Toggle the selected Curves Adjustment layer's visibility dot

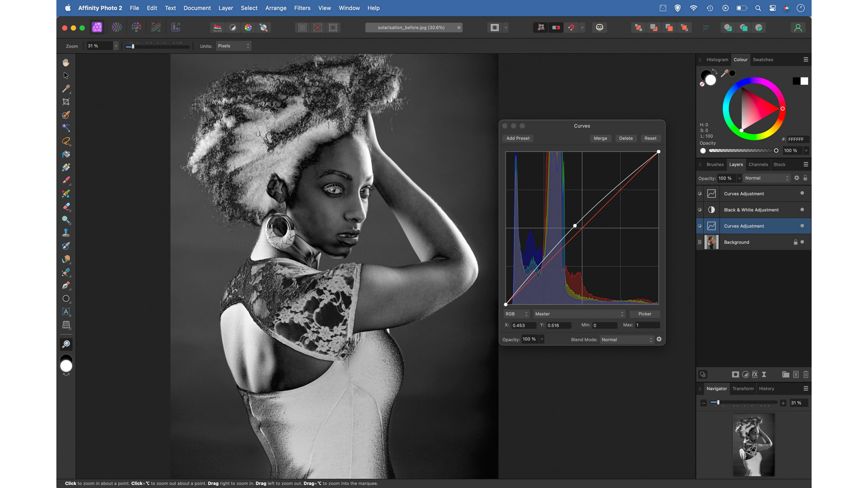pyautogui.click(x=802, y=226)
